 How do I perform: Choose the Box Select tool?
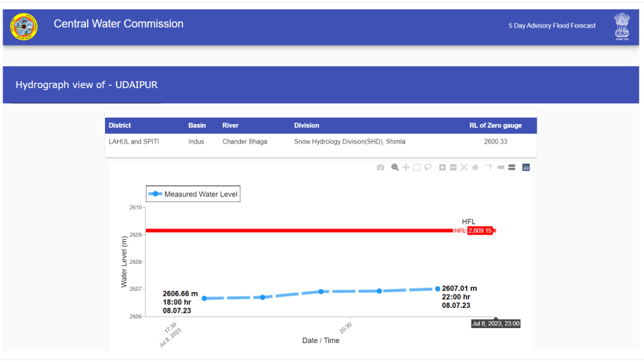417,167
